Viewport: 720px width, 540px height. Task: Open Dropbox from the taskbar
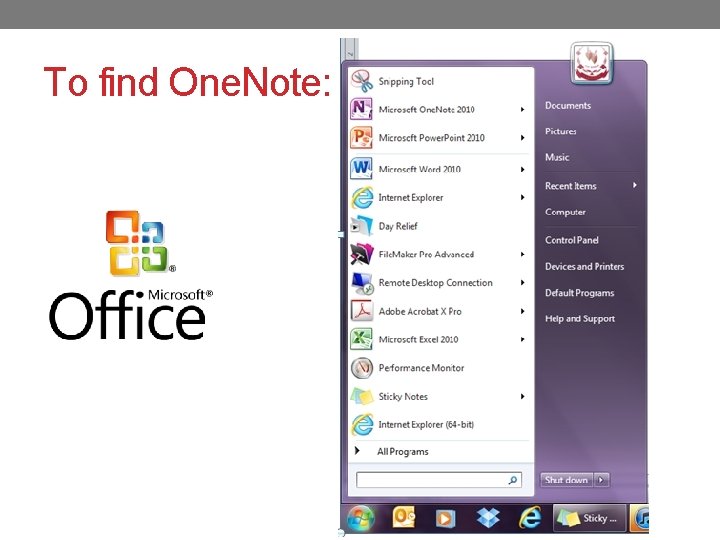tap(488, 518)
